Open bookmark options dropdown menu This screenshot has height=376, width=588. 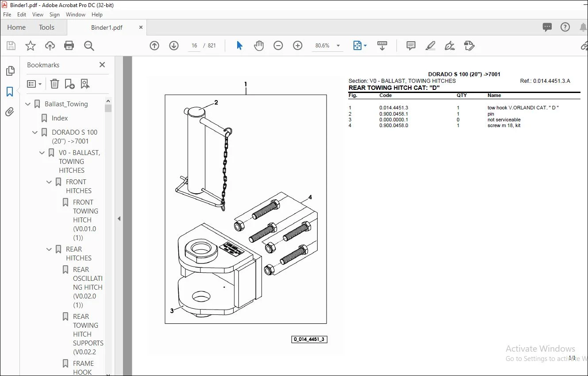click(x=34, y=84)
